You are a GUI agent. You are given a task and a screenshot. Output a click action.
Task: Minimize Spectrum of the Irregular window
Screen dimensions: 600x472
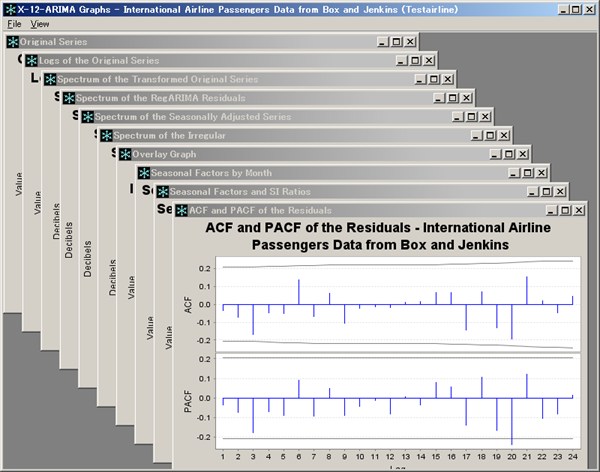[x=476, y=136]
